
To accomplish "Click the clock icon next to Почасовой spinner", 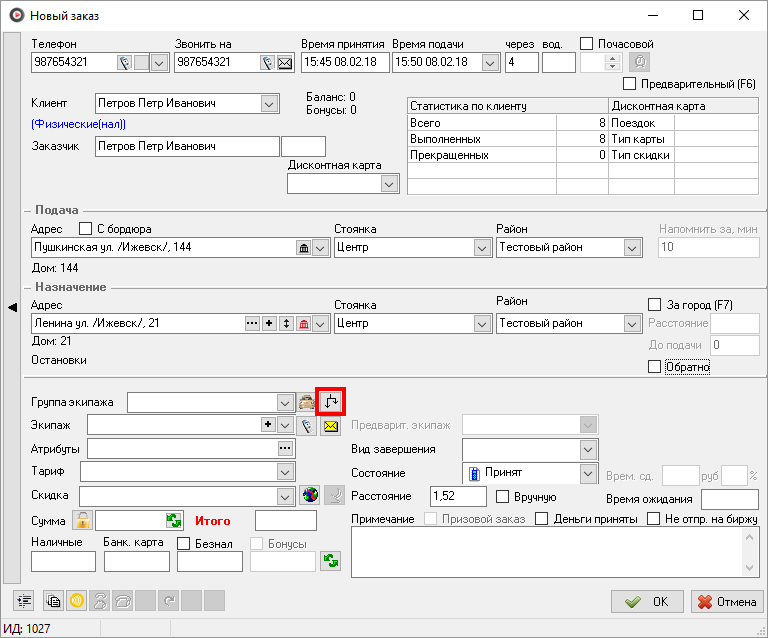I will [x=640, y=62].
